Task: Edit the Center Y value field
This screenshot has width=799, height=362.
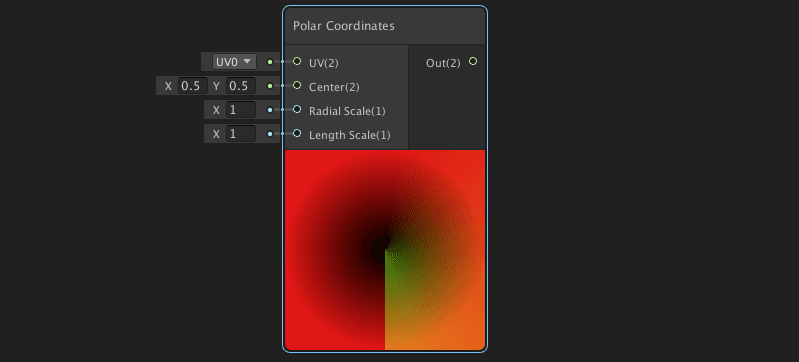Action: [x=241, y=86]
